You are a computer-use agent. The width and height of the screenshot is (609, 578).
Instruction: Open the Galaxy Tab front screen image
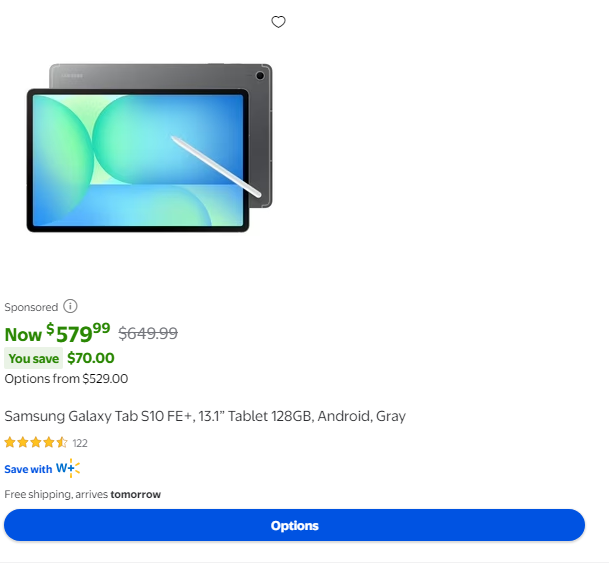pos(137,160)
